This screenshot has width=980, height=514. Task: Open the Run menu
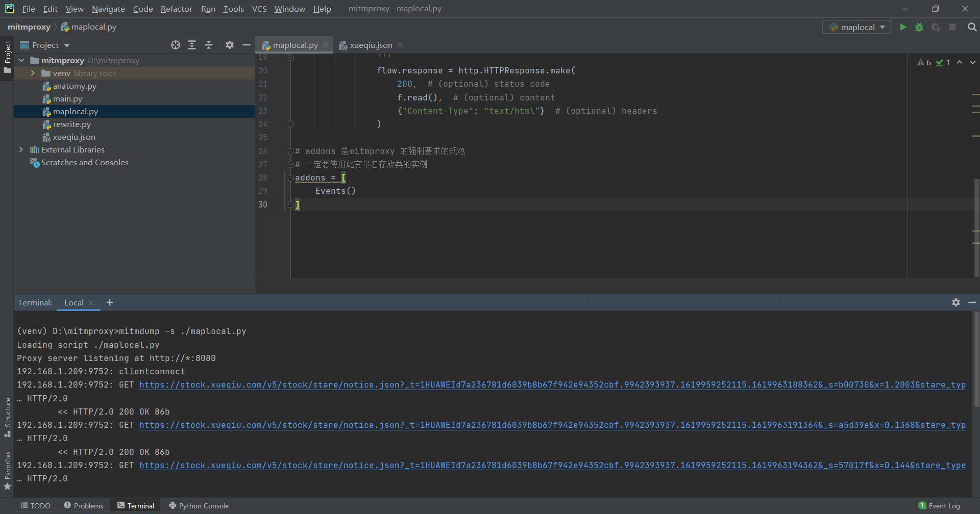208,9
